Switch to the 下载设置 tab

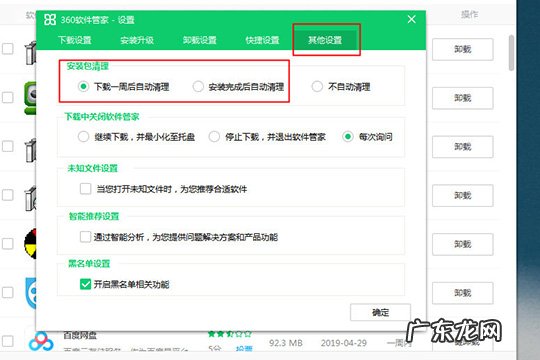tap(75, 40)
